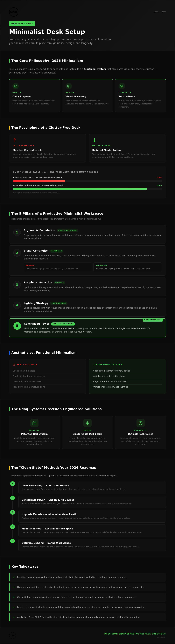This screenshot has width=175, height=644.
Task: Click the Future-Proof layers icon
Action: pyautogui.click(x=122, y=86)
